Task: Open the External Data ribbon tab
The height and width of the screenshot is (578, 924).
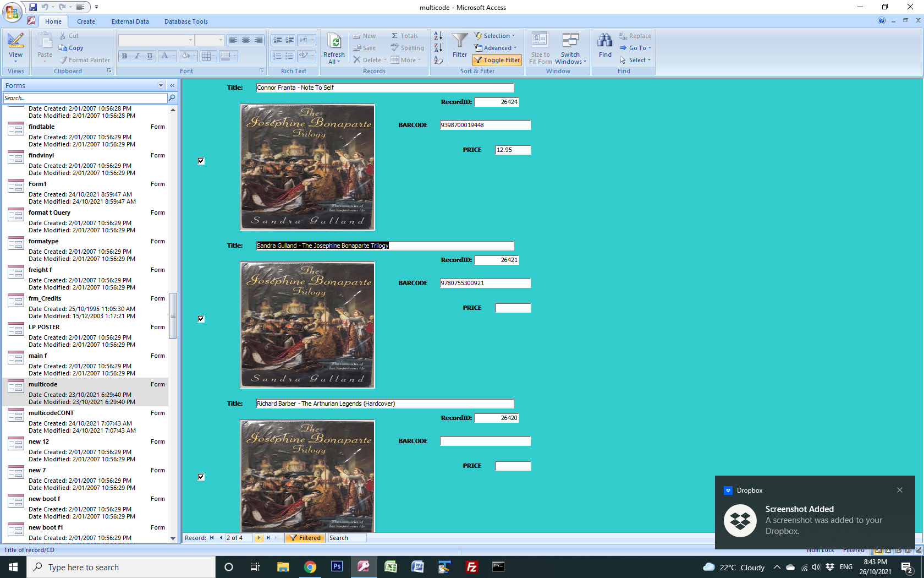Action: coord(130,21)
